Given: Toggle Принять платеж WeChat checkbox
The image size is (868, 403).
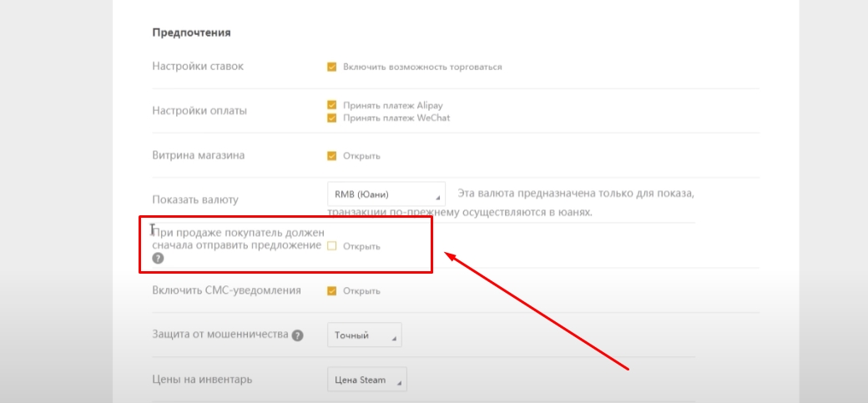Looking at the screenshot, I should (x=331, y=118).
